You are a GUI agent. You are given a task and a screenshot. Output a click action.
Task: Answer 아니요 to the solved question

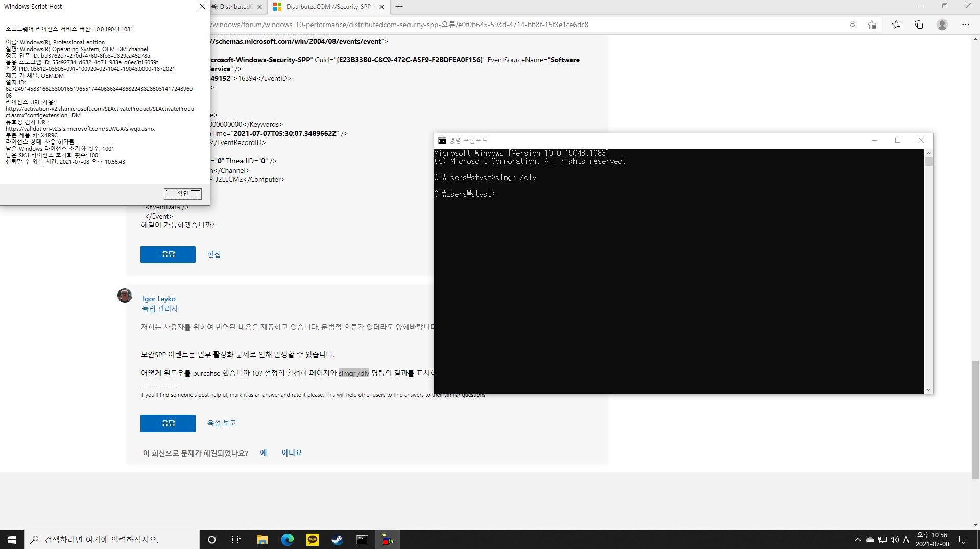[292, 452]
